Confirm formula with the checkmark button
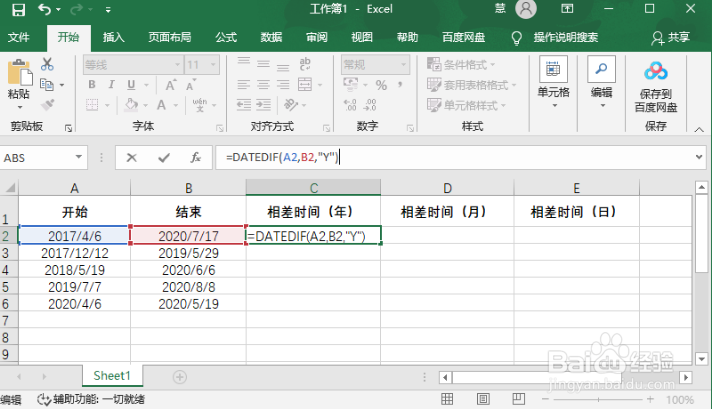This screenshot has width=714, height=409. tap(163, 158)
